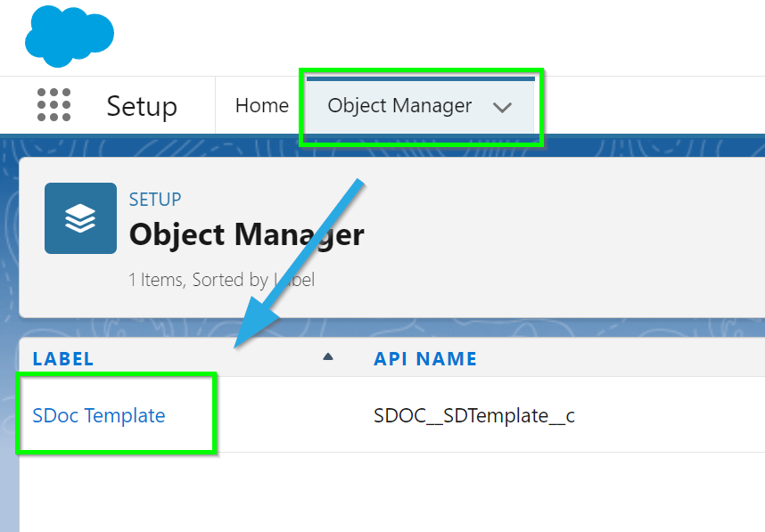Click empty navigation bar space right of Object Manager
The image size is (765, 532).
click(x=654, y=105)
